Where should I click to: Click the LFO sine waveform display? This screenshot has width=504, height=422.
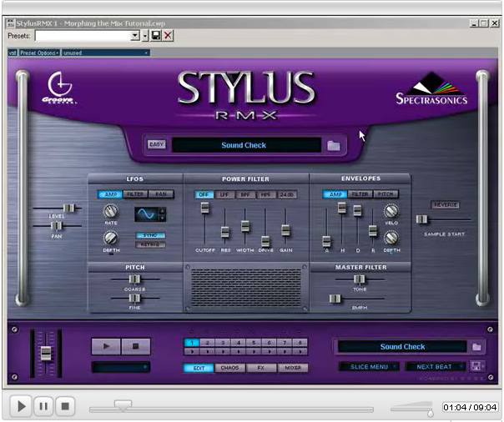pyautogui.click(x=147, y=214)
